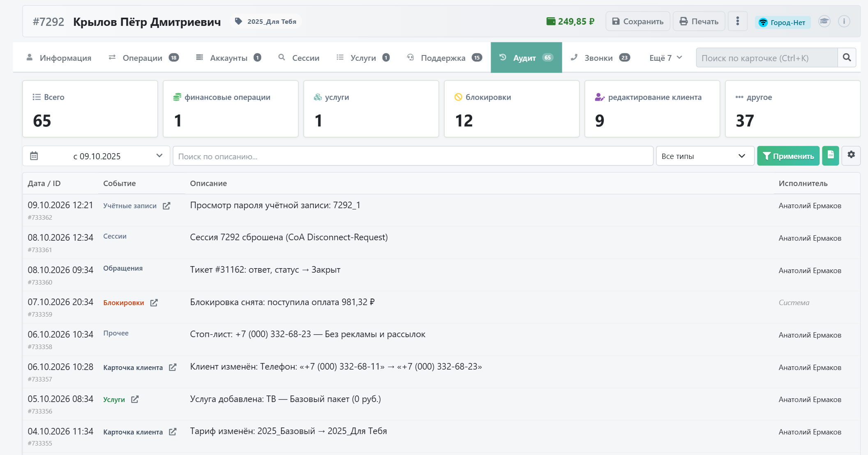
Task: Click the calendar icon in date filter
Action: point(34,156)
